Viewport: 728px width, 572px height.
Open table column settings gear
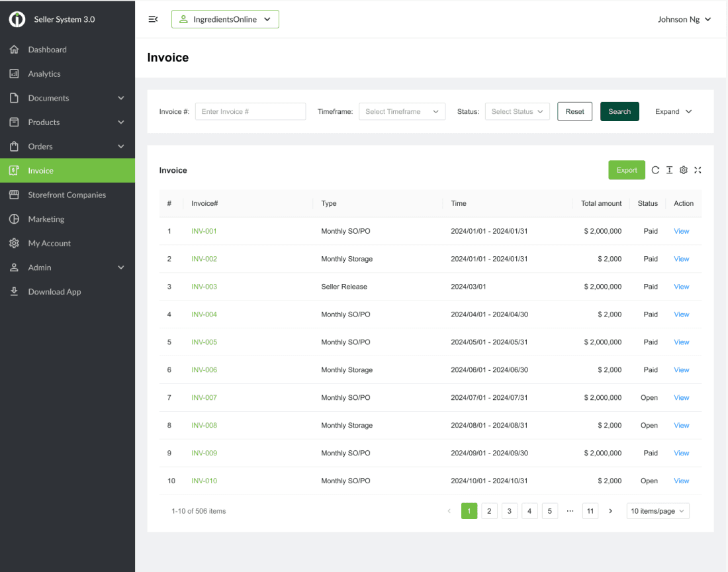(684, 170)
